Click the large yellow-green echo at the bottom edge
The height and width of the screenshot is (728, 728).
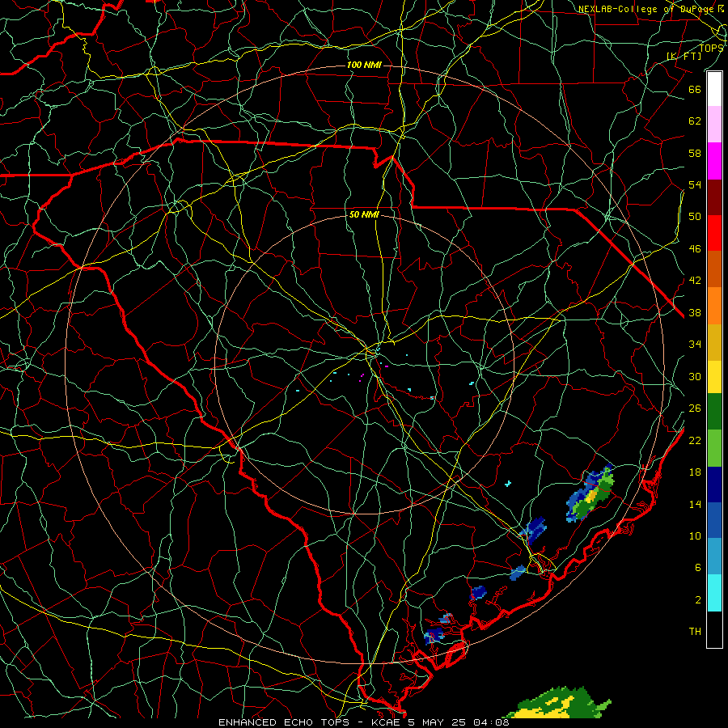[558, 703]
